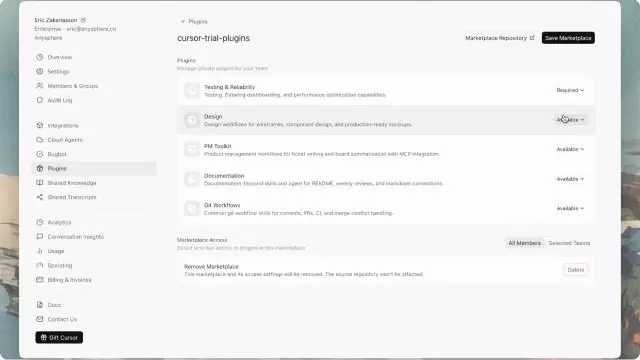Viewport: 640px width, 360px height.
Task: Open the Available dropdown for PM Toolkit
Action: (x=570, y=149)
